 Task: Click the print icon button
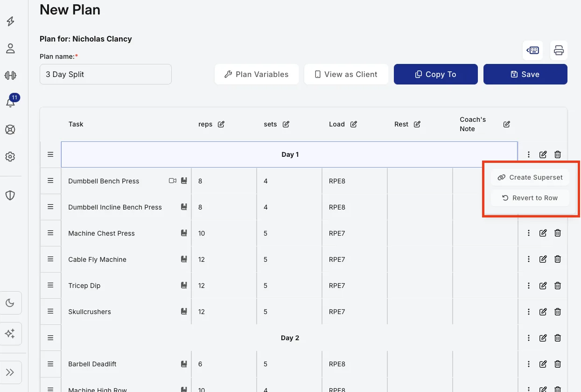[559, 50]
